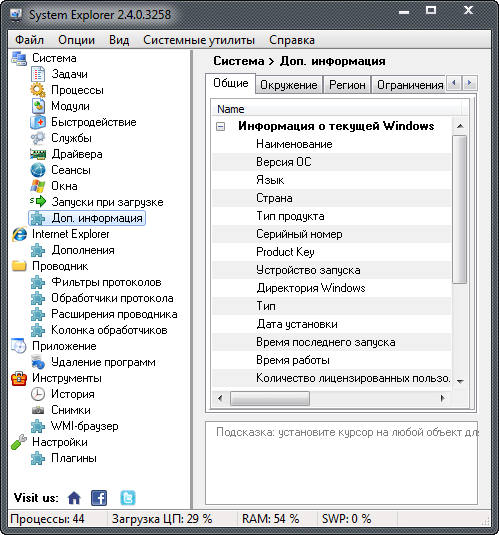Click the История clock icon
This screenshot has height=535, width=499.
38,394
